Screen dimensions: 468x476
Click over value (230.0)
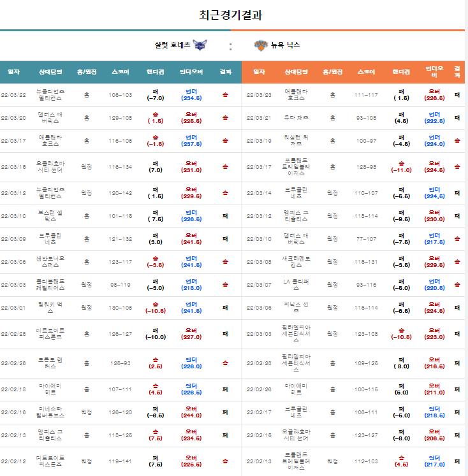(434, 219)
